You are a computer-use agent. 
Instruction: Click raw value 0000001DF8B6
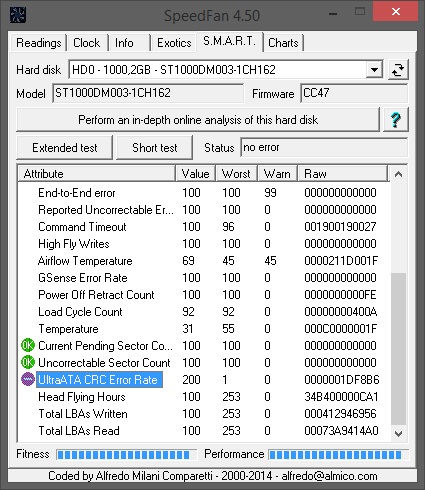(x=342, y=380)
